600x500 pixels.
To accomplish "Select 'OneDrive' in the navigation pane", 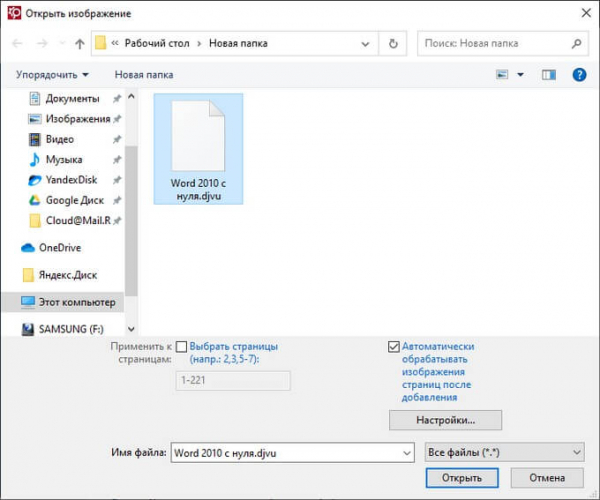I will click(x=60, y=248).
